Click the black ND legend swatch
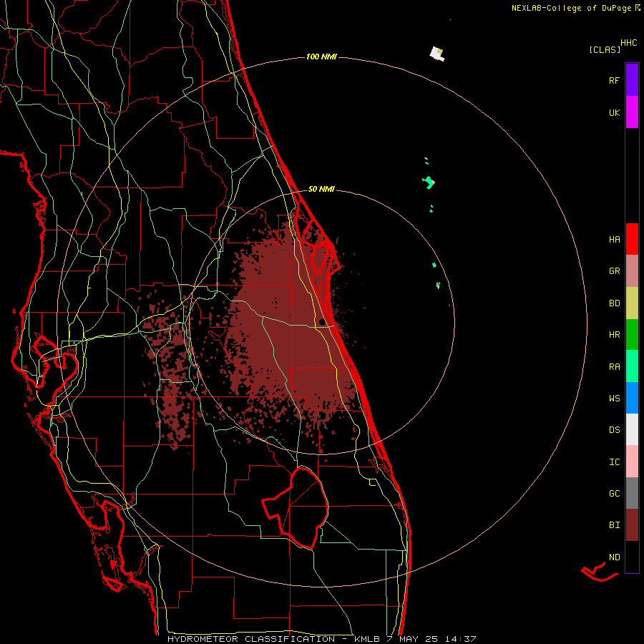This screenshot has height=644, width=644. tap(632, 557)
